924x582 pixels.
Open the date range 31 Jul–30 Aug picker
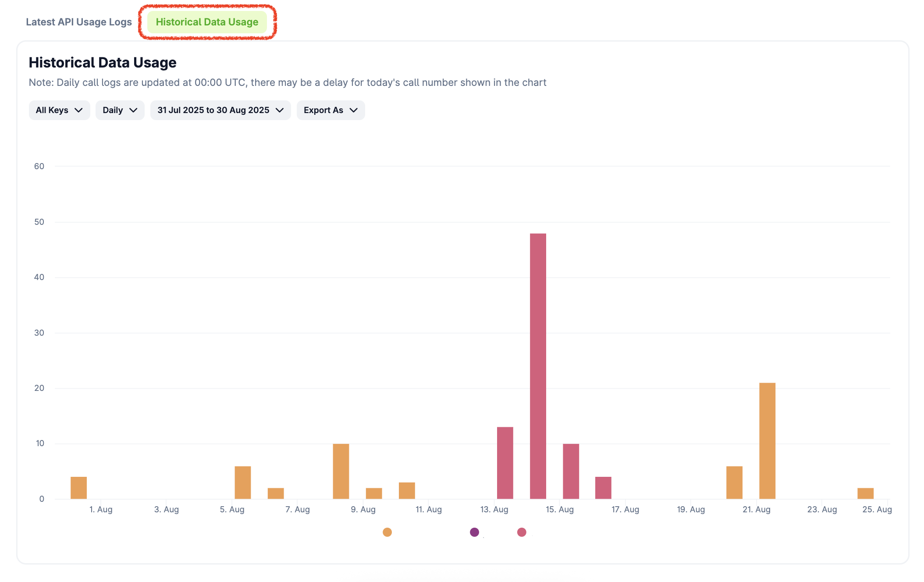[220, 110]
